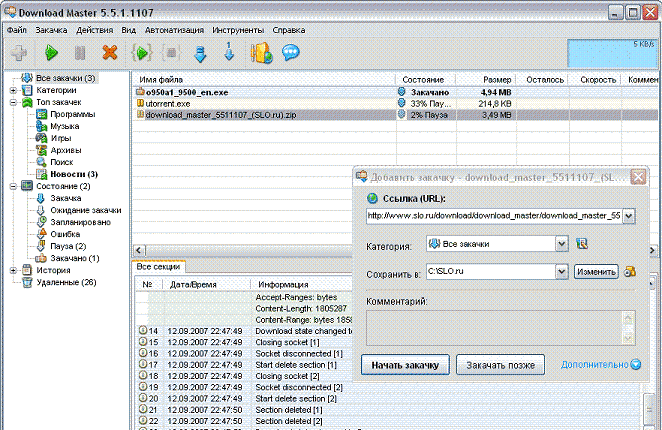Viewport: 662px width, 430px height.
Task: Start all downloads using the bracketed play icon
Action: [x=142, y=53]
